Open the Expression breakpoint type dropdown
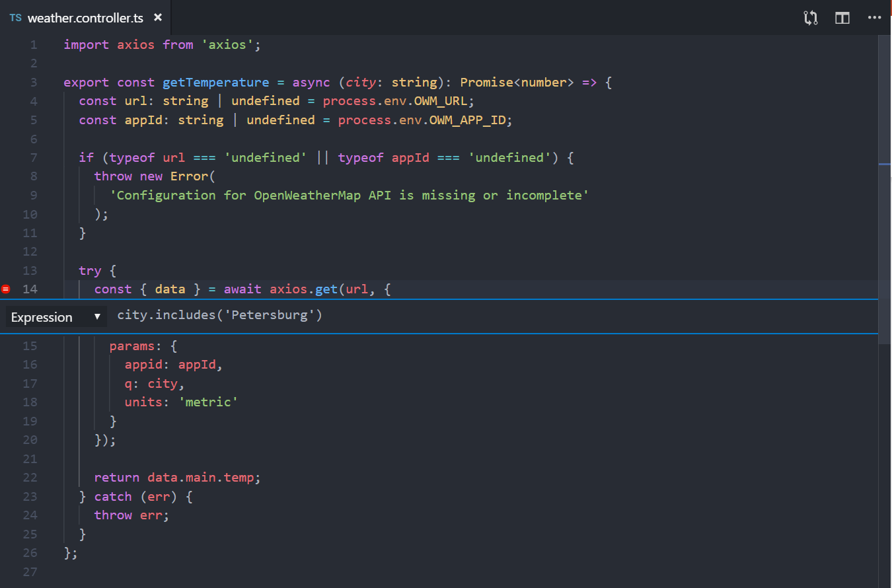The image size is (892, 588). (x=56, y=317)
